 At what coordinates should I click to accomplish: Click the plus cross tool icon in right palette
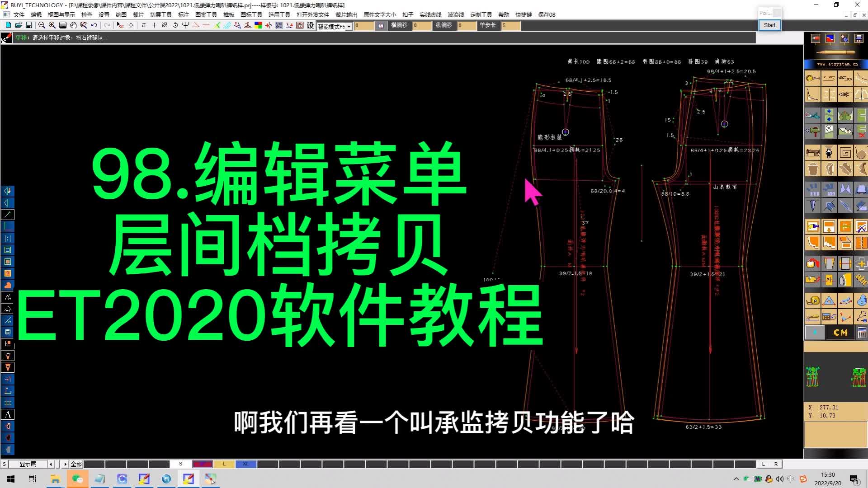tap(861, 263)
